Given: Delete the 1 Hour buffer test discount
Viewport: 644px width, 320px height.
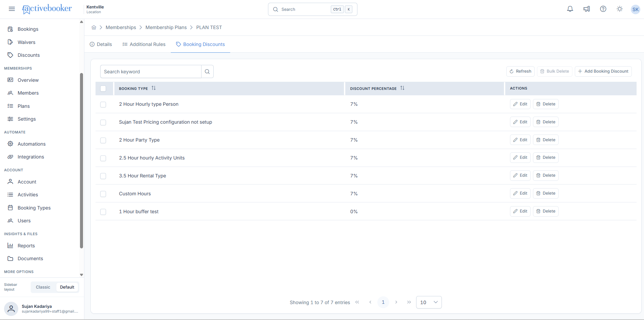Looking at the screenshot, I should 546,211.
